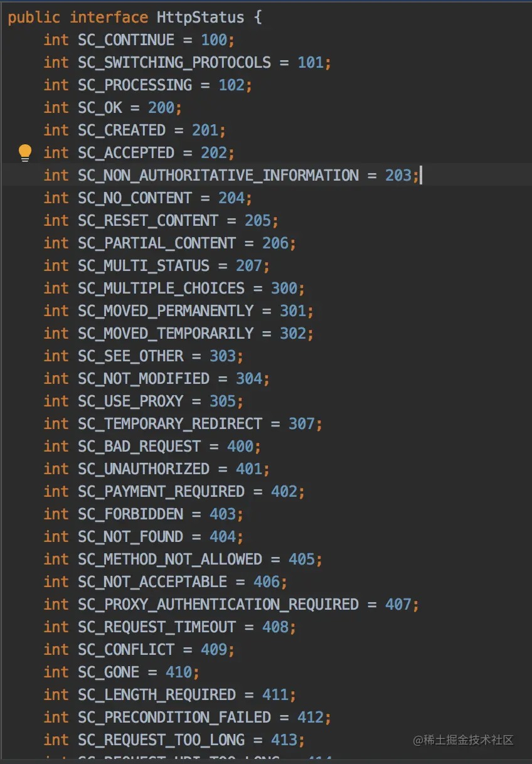Click the SC_NOT_ACCEPTABLE constant
Image resolution: width=532 pixels, height=764 pixels.
[x=152, y=581]
